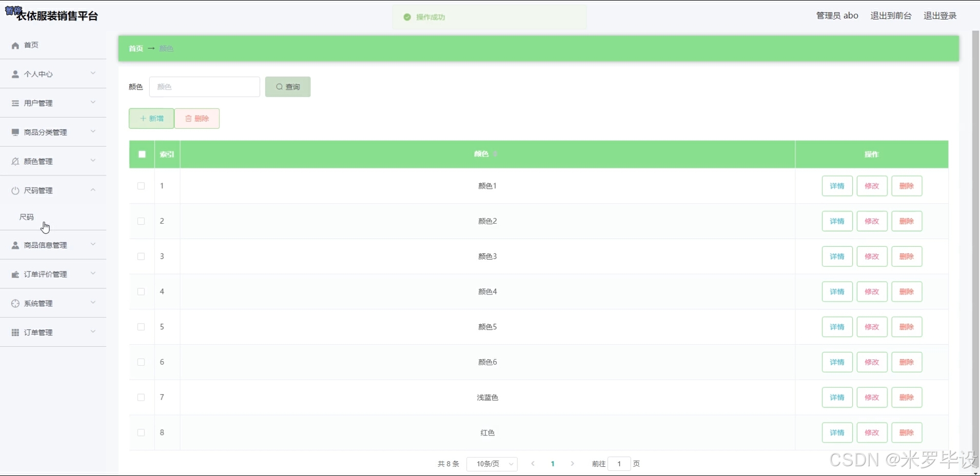Click the 查询 search button
Screen dimensions: 980x476
click(x=288, y=87)
